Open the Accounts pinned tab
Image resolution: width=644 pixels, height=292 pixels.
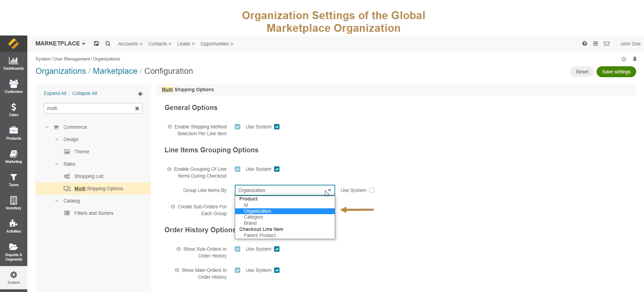pyautogui.click(x=128, y=44)
